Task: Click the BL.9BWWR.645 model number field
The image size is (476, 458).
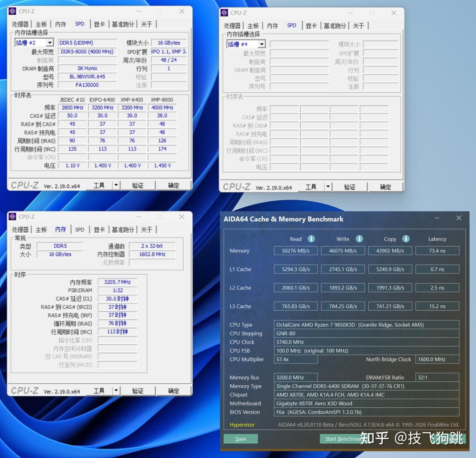Action: click(x=87, y=77)
